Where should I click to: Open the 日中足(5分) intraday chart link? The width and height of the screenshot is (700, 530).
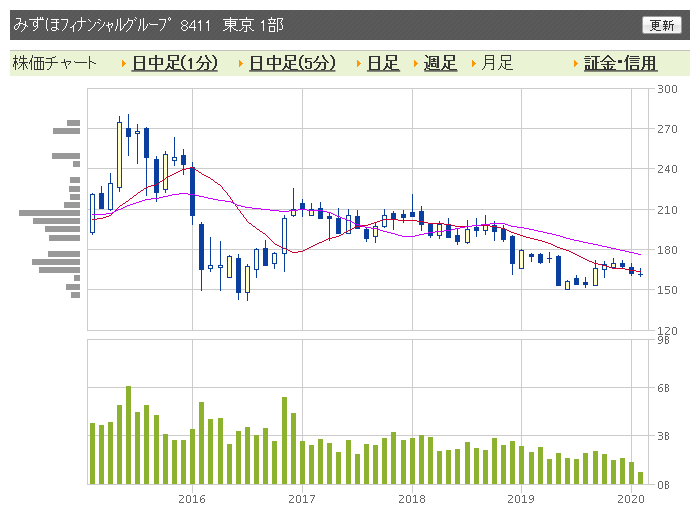292,63
